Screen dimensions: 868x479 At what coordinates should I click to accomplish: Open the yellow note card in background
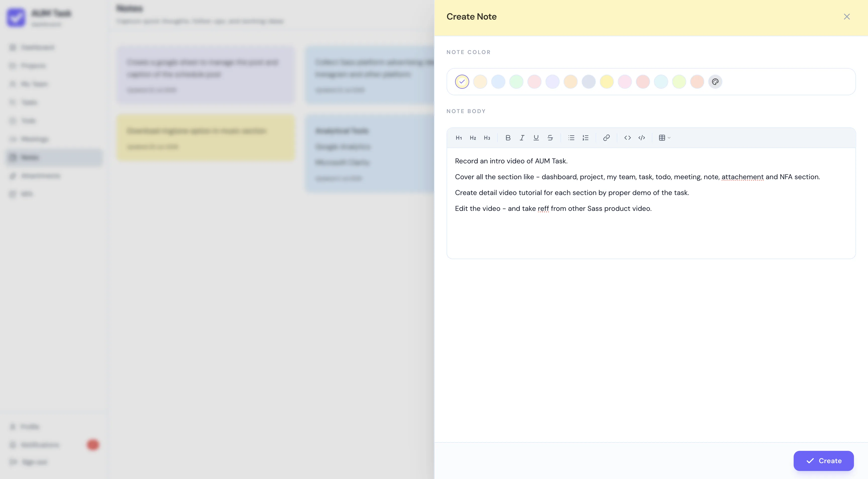(x=206, y=137)
